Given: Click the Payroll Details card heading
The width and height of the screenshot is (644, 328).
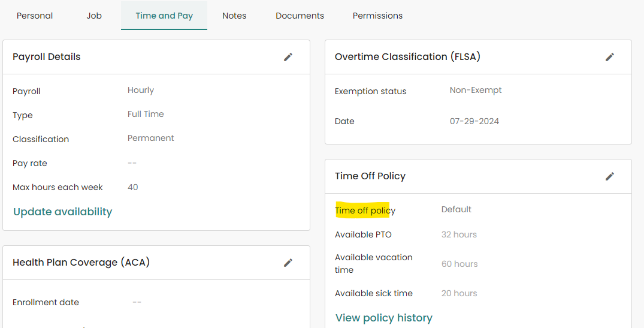Looking at the screenshot, I should (47, 57).
